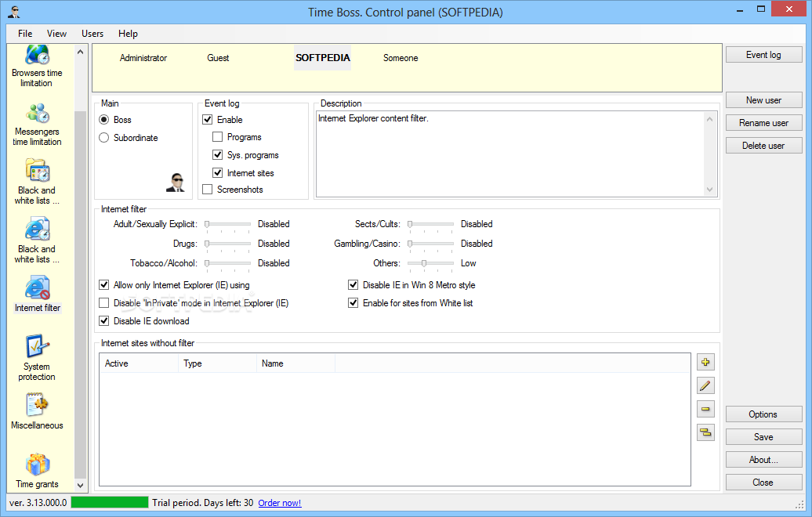This screenshot has height=517, width=812.
Task: Click the Time Boss title bar app icon
Action: [x=14, y=12]
